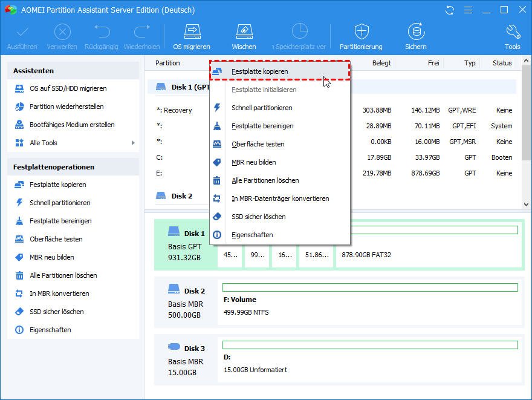Screen dimensions: 532x400
Task: Choose Festplatte bereinigen in context menu
Action: click(280, 126)
